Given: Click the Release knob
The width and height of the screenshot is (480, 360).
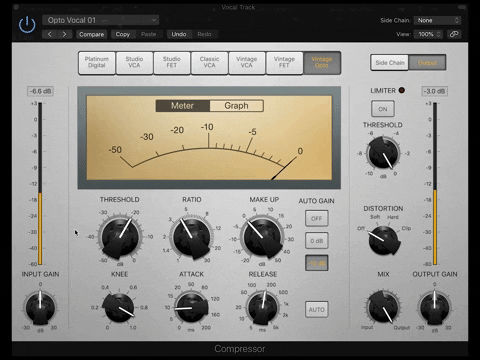Looking at the screenshot, I should 263,307.
